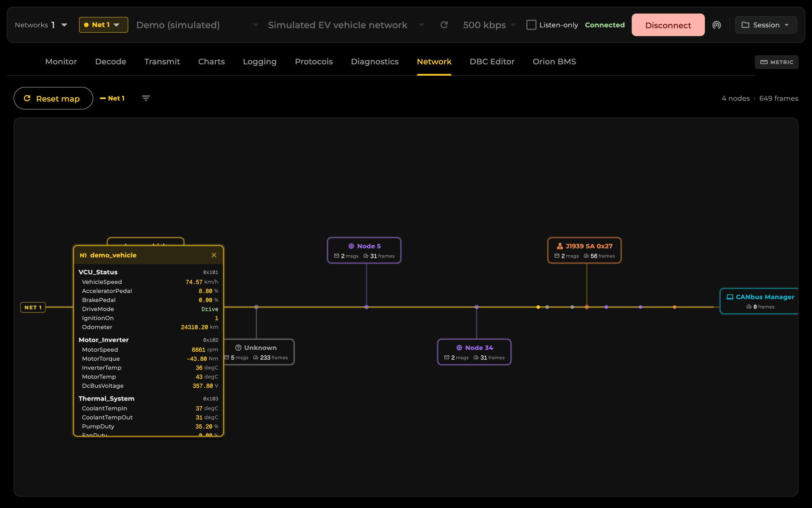Expand the Simulated EV vehicle network dropdown

click(x=346, y=25)
